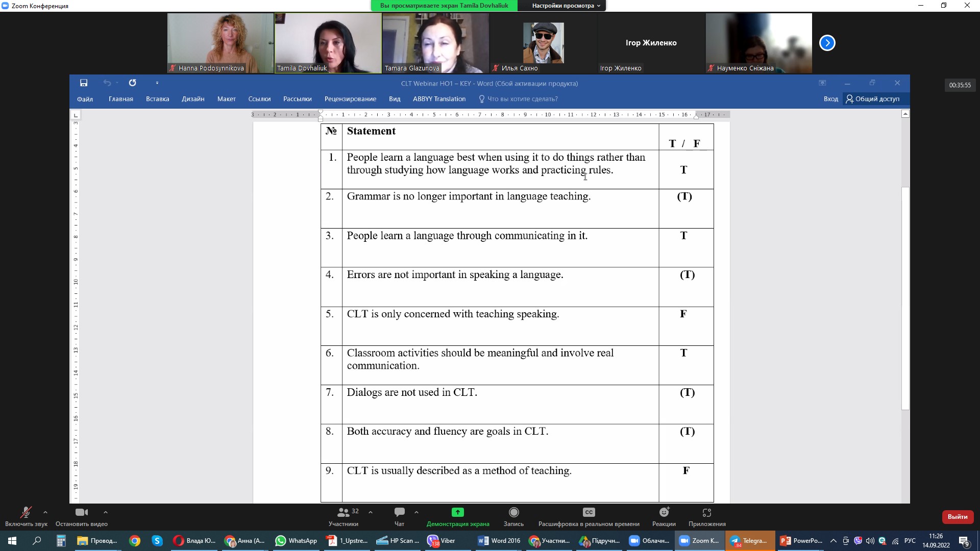Image resolution: width=980 pixels, height=551 pixels.
Task: Open the Zoom Apps (Приложения) icon
Action: click(706, 512)
